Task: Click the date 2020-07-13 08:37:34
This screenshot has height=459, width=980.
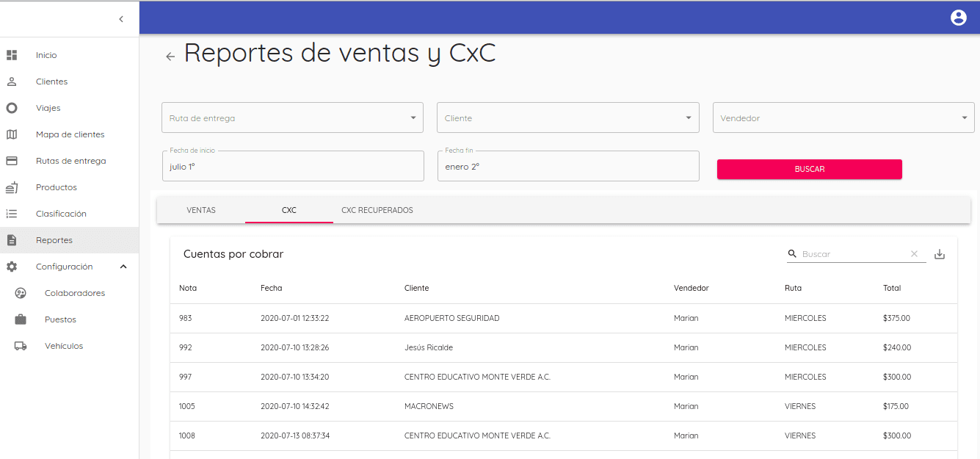Action: coord(295,435)
